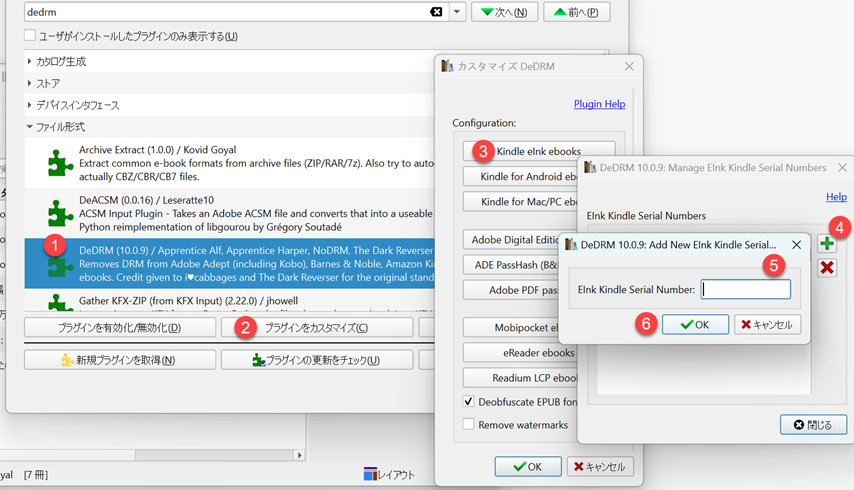Open Kindle for Mac/PC ebooks configuration

(x=520, y=201)
